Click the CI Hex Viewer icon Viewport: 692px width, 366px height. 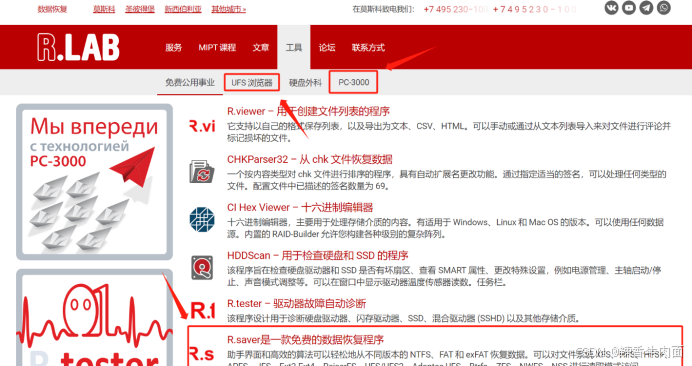click(202, 219)
